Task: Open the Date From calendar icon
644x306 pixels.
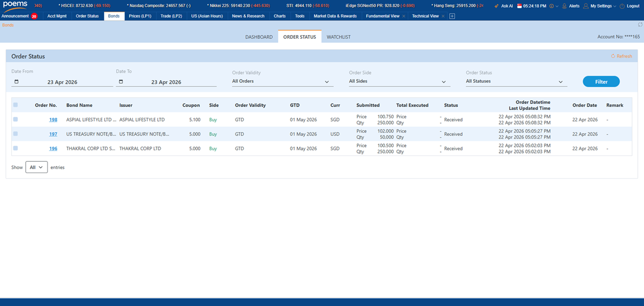Action: [x=17, y=82]
